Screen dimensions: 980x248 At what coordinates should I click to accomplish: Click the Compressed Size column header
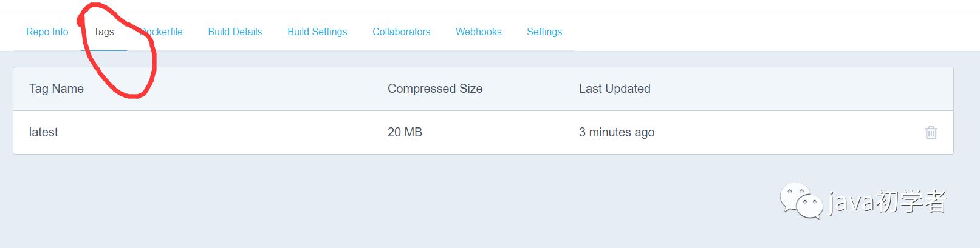tap(435, 89)
